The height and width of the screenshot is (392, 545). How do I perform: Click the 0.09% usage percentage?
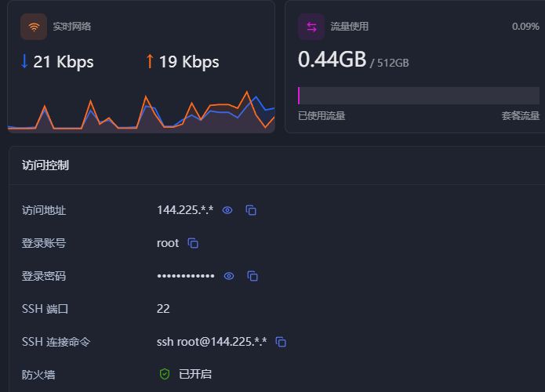(x=525, y=27)
